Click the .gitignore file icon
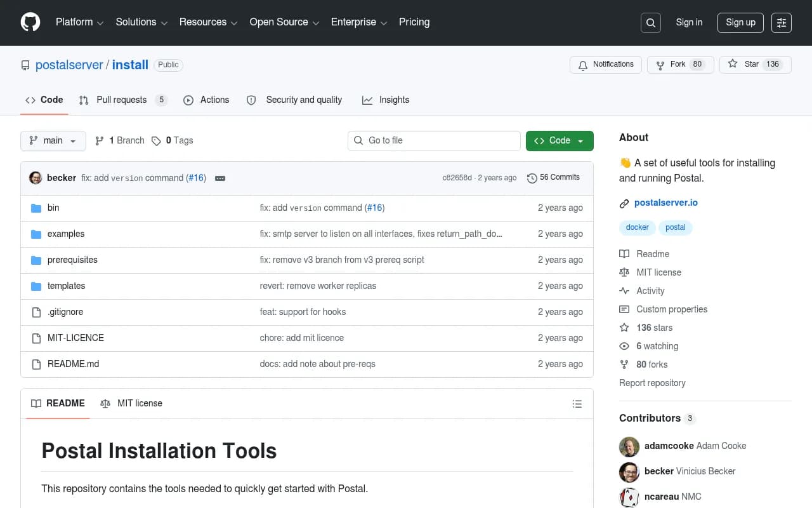The height and width of the screenshot is (508, 812). (x=36, y=312)
